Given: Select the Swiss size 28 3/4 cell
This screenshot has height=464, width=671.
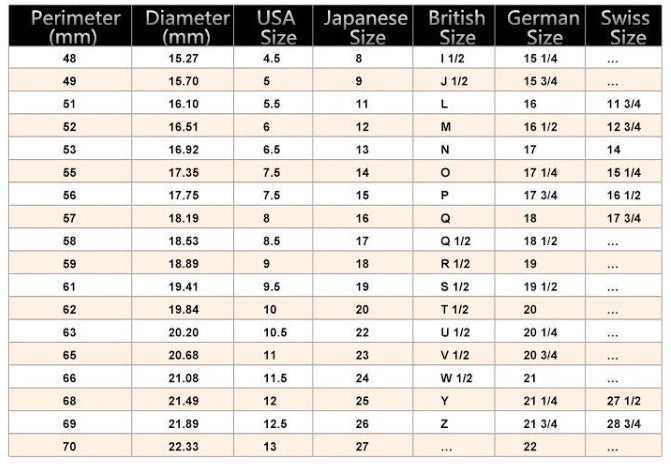Looking at the screenshot, I should (x=623, y=422).
